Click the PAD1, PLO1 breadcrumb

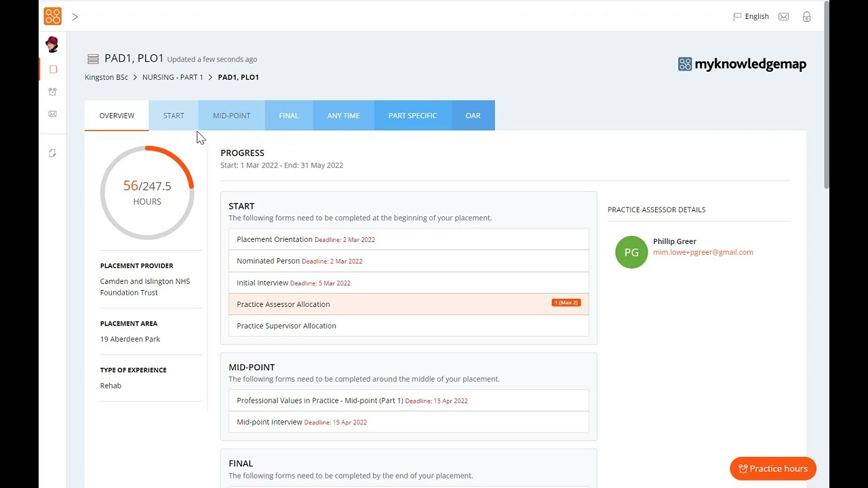(x=238, y=77)
